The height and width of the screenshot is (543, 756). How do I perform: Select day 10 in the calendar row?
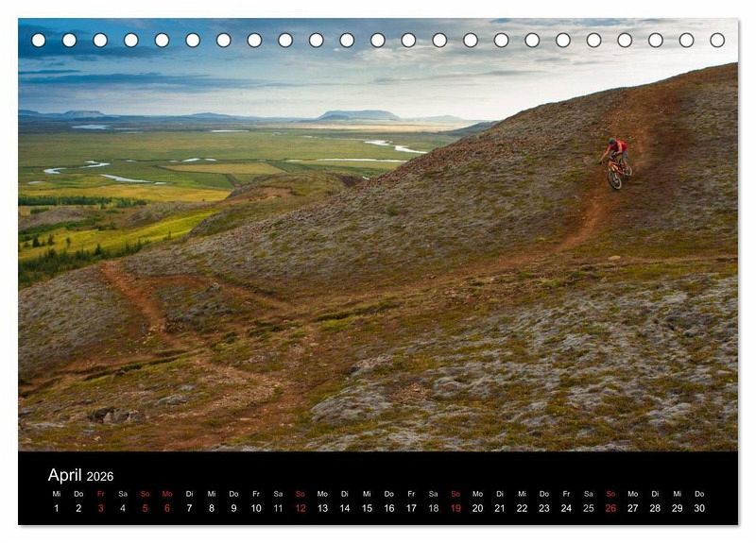[256, 508]
